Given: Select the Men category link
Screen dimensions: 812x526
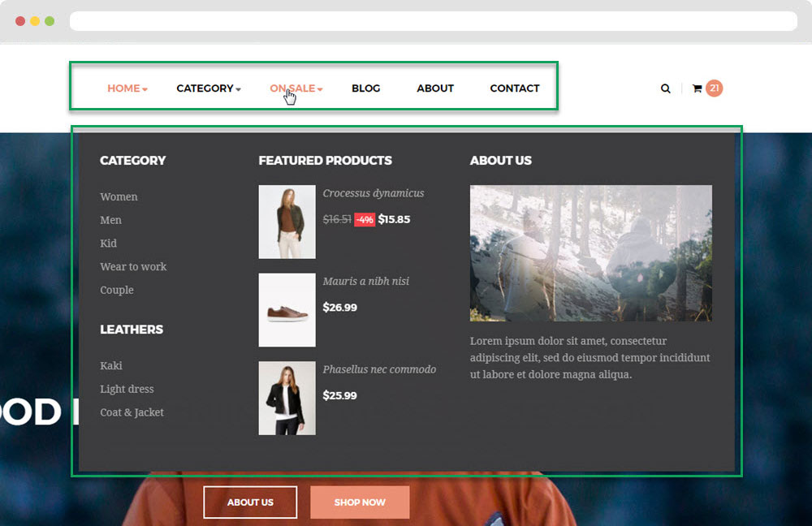Looking at the screenshot, I should 110,220.
